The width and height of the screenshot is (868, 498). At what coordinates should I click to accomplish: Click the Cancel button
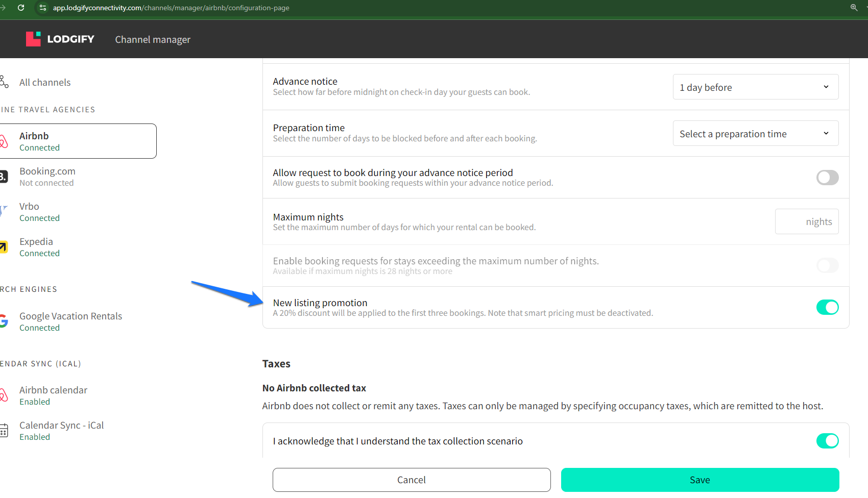(x=412, y=480)
